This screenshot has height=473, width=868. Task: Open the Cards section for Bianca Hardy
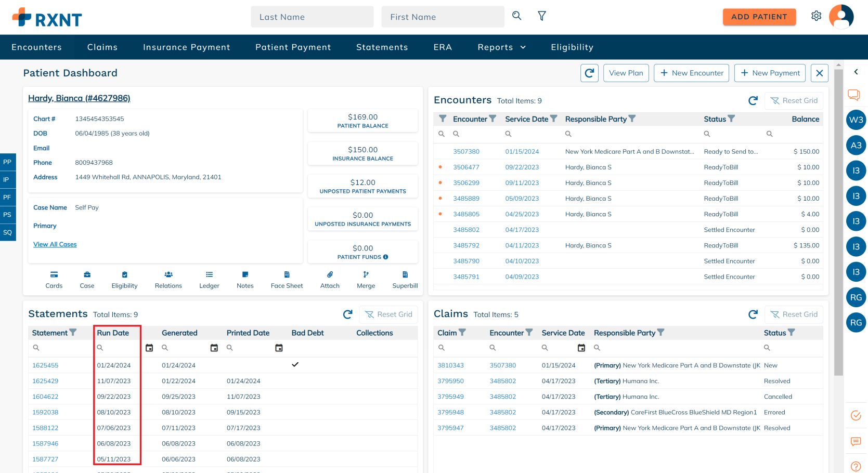54,279
